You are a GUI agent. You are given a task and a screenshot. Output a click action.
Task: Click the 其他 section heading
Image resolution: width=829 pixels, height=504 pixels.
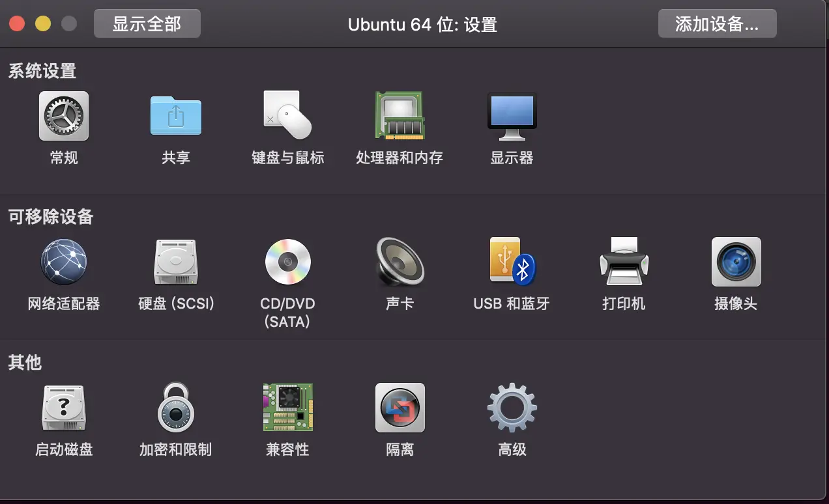(25, 363)
